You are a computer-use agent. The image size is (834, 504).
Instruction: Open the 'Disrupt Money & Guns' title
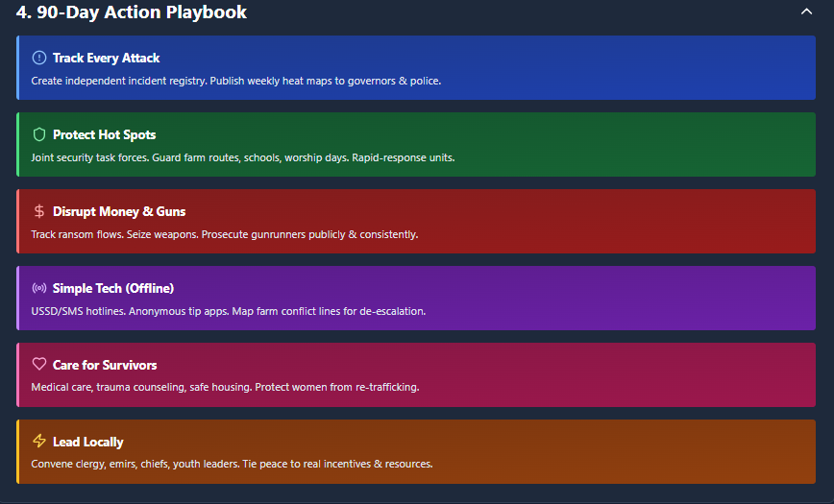[x=119, y=211]
